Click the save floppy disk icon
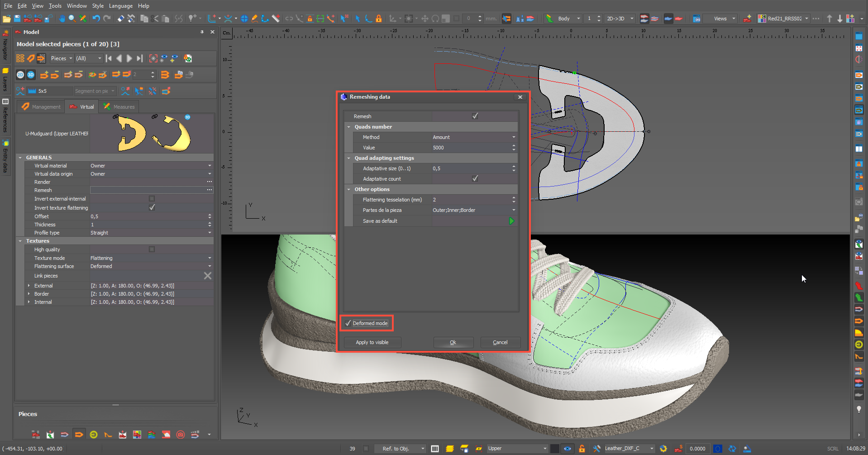This screenshot has width=868, height=455. [x=17, y=19]
